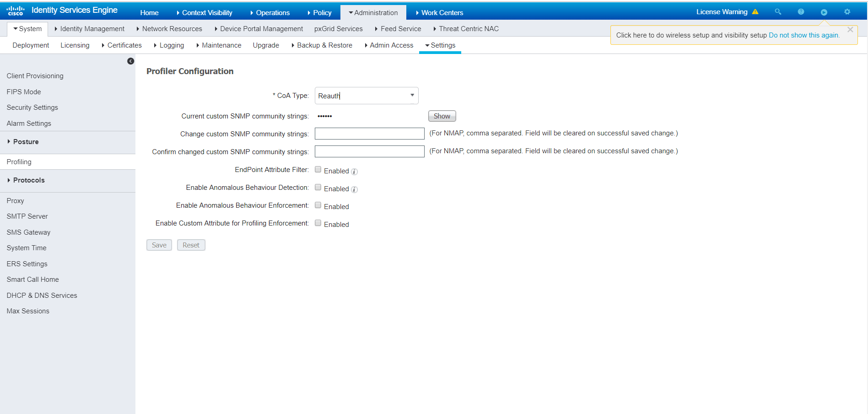
Task: Collapse the left navigation panel arrow
Action: click(130, 61)
